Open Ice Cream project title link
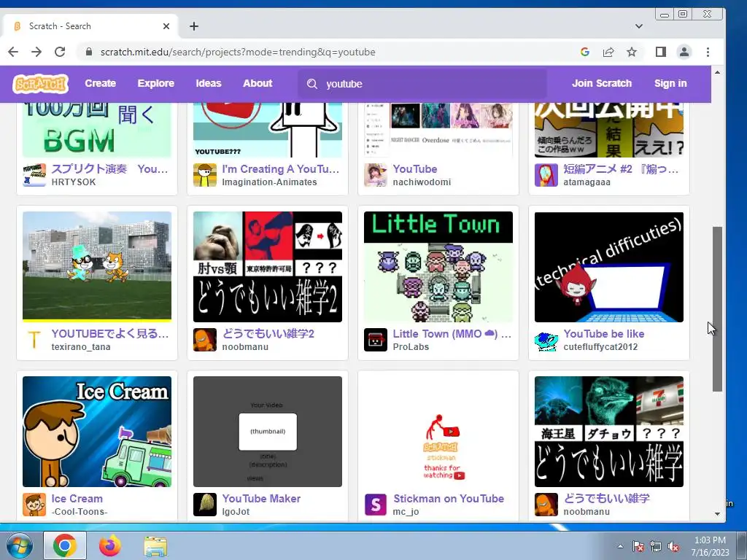Viewport: 747px width, 560px height. (77, 499)
